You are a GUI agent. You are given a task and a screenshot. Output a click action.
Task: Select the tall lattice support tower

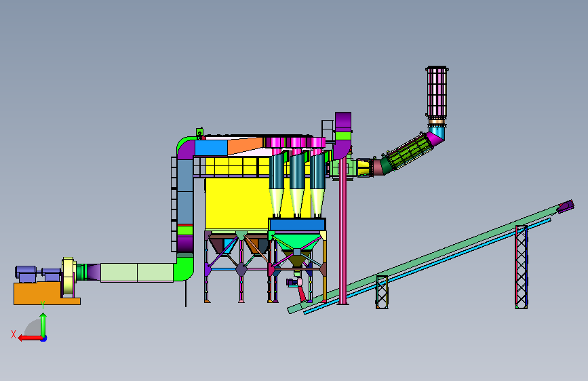tap(522, 267)
